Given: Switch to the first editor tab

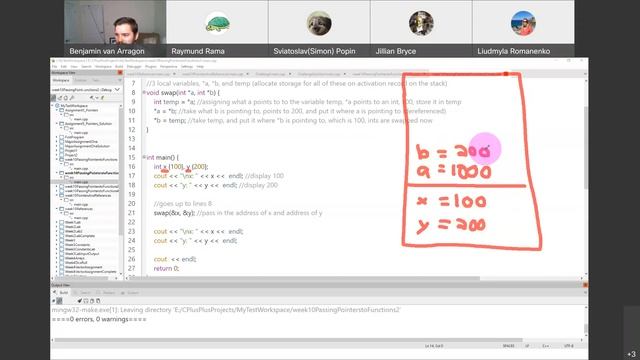Looking at the screenshot, I should 148,74.
